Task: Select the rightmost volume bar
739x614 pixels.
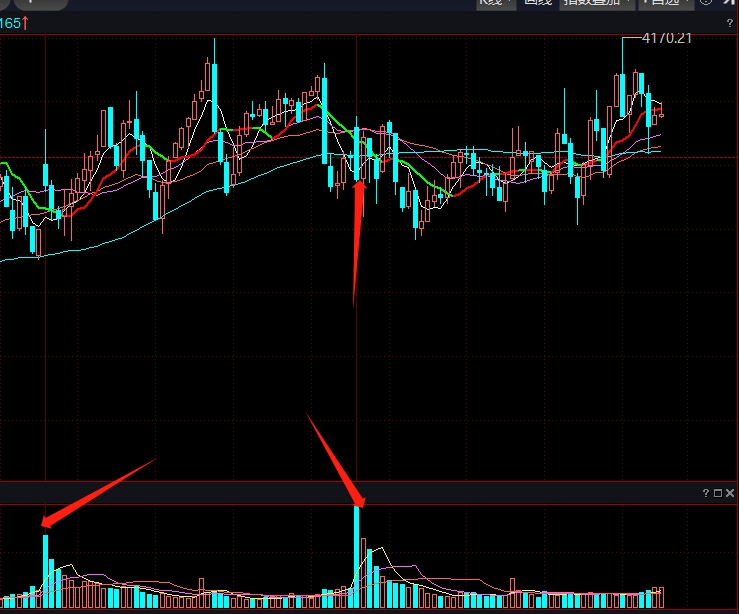Action: pyautogui.click(x=660, y=597)
